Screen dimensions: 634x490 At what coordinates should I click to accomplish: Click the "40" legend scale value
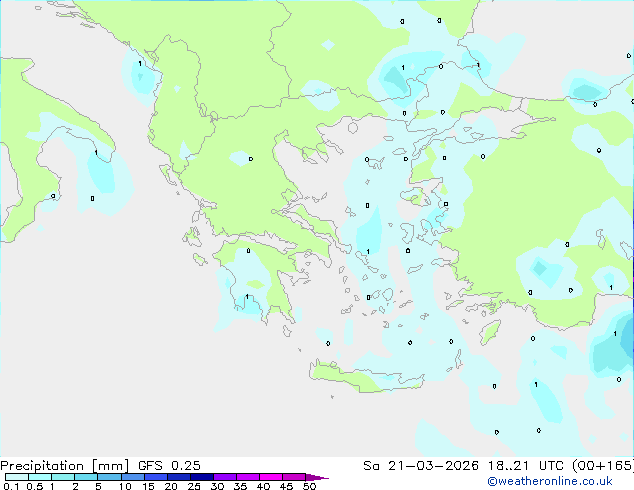click(263, 486)
